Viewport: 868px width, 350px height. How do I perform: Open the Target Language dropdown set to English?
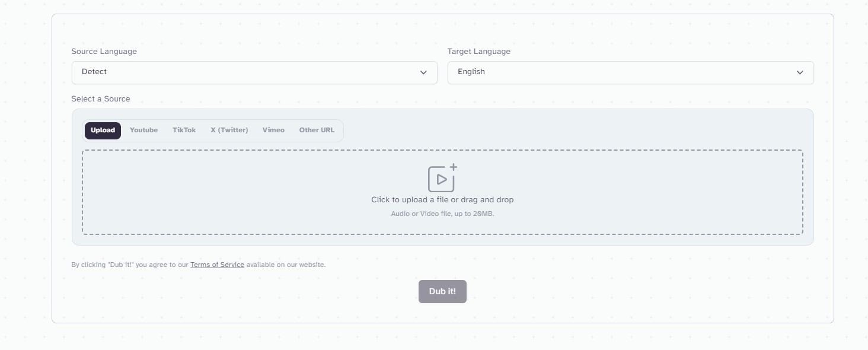pyautogui.click(x=630, y=72)
